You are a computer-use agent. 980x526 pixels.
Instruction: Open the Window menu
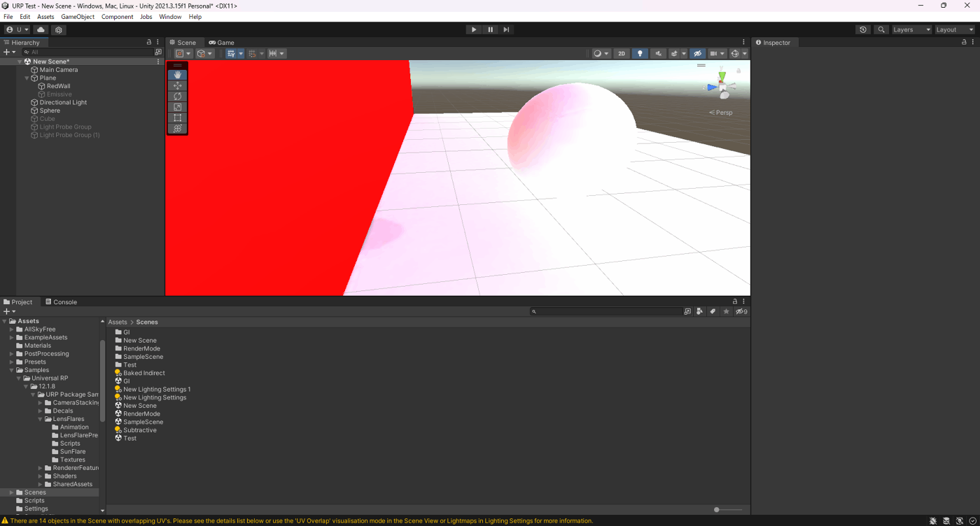[170, 17]
